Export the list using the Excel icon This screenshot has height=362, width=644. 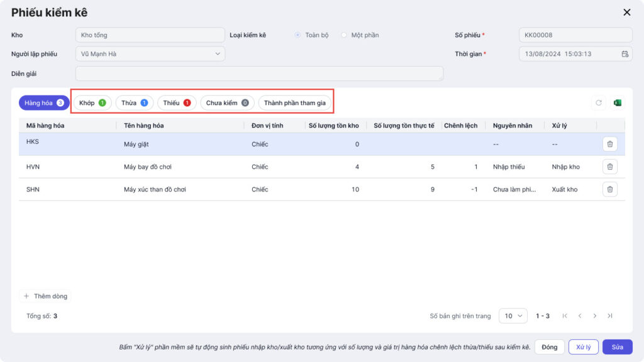coord(617,103)
